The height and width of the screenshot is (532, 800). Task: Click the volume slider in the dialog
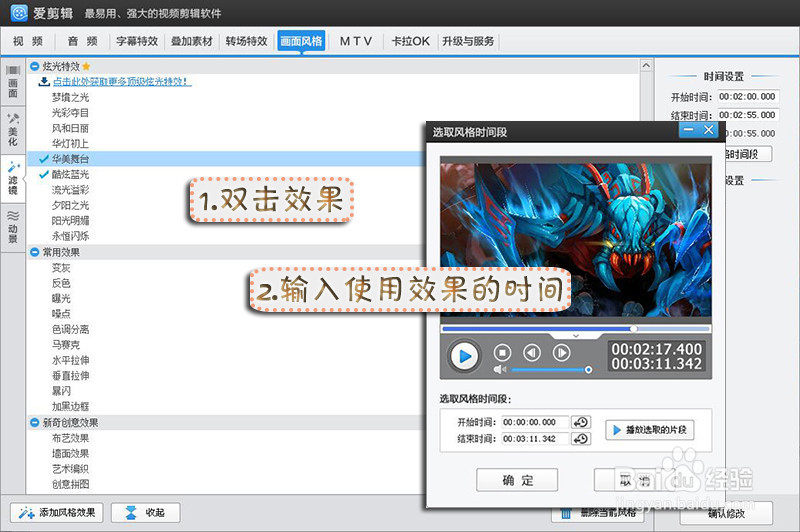click(551, 369)
